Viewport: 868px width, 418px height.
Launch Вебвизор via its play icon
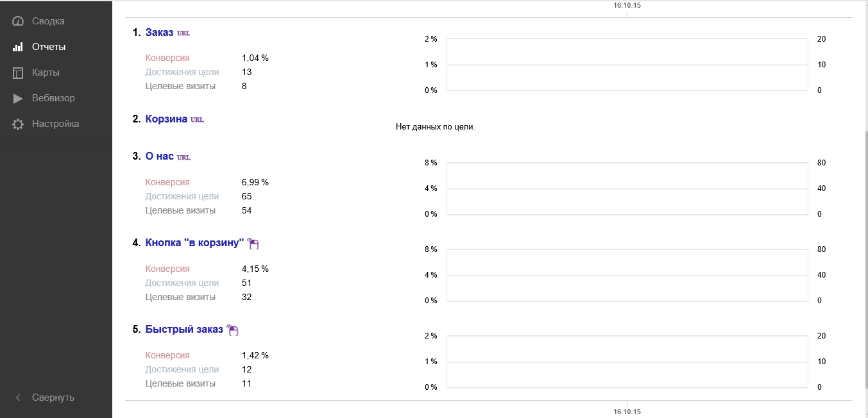18,98
